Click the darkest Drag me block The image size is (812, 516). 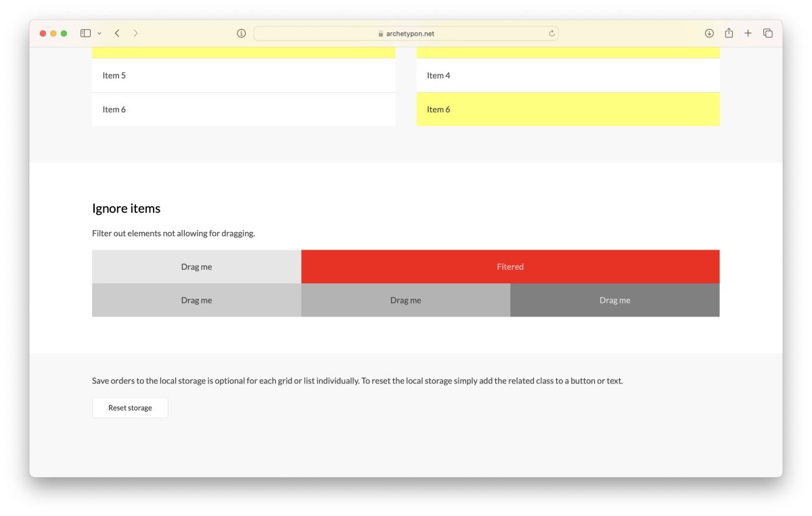click(x=614, y=300)
